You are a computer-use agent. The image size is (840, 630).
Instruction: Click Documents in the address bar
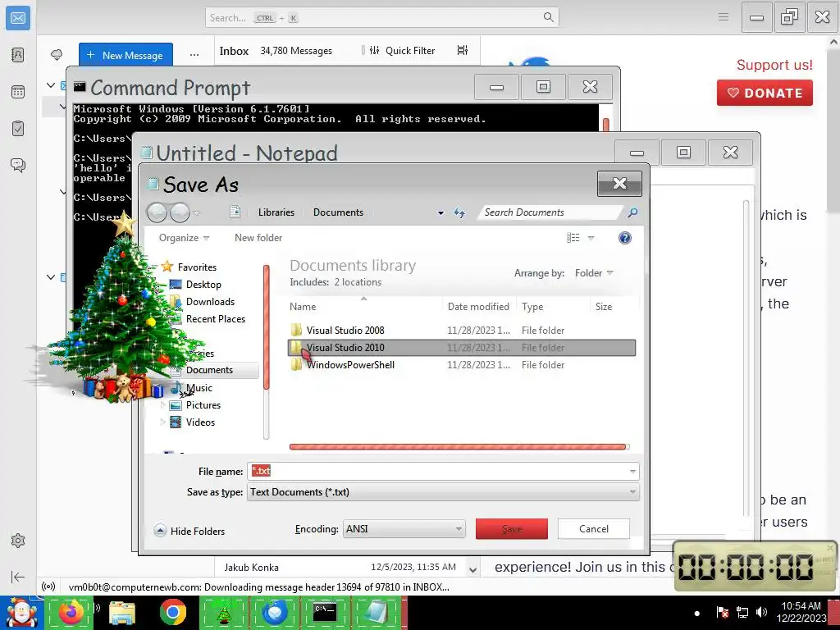coord(338,212)
